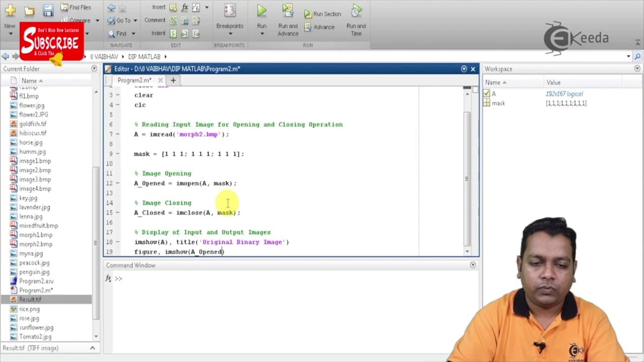Go back with the Navigate back arrow
644x362 pixels.
click(111, 8)
